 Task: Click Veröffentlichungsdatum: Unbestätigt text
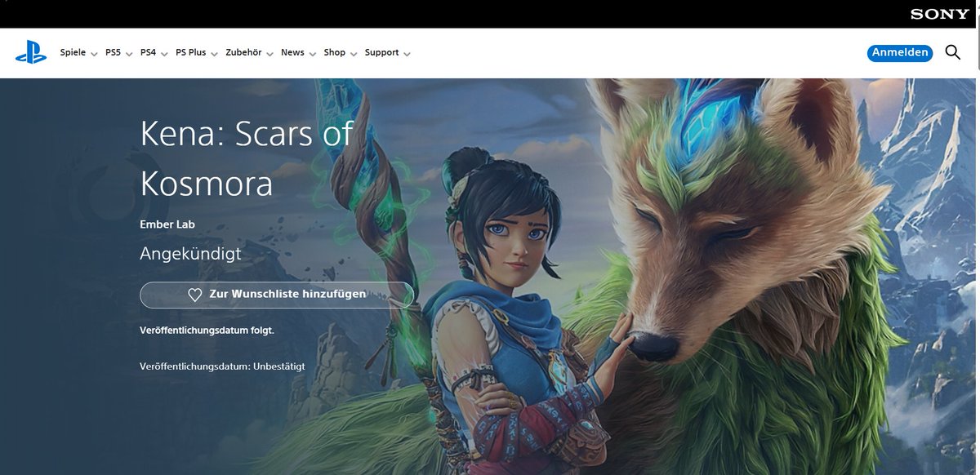click(222, 366)
